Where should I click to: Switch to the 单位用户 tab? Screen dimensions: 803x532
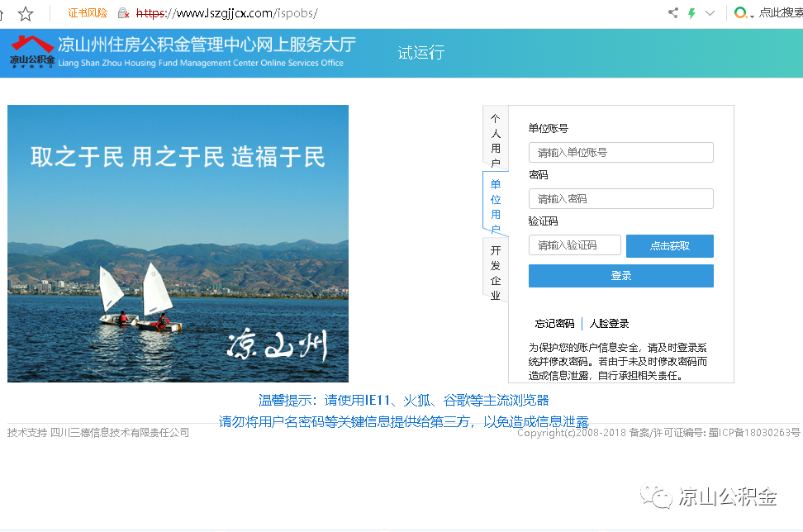click(x=495, y=204)
